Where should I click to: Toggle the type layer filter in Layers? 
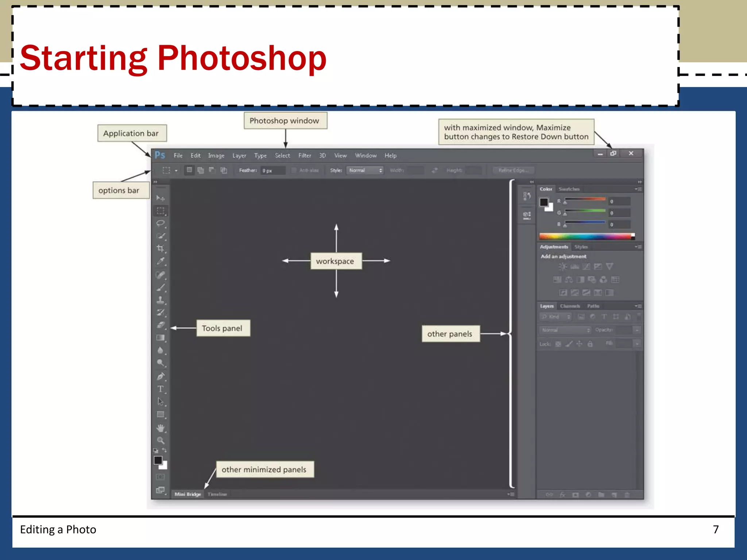[604, 317]
